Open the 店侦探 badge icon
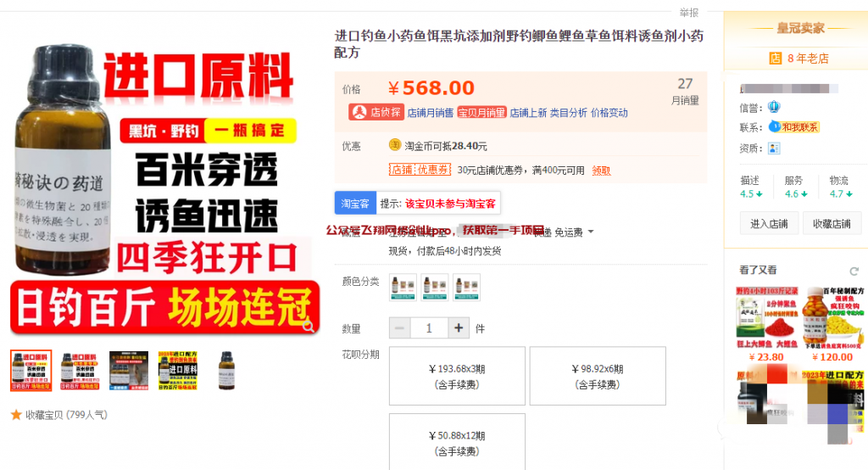The height and width of the screenshot is (470, 868). coord(359,112)
